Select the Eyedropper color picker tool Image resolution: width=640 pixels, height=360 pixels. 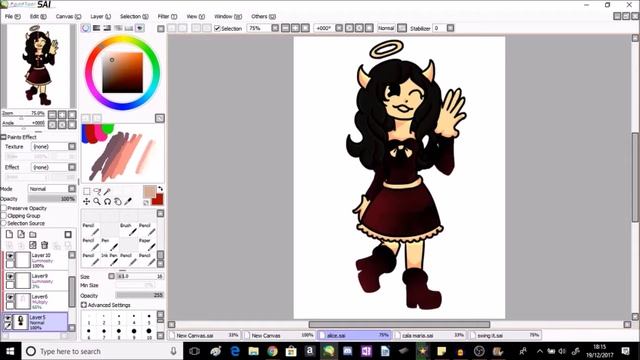pos(128,201)
